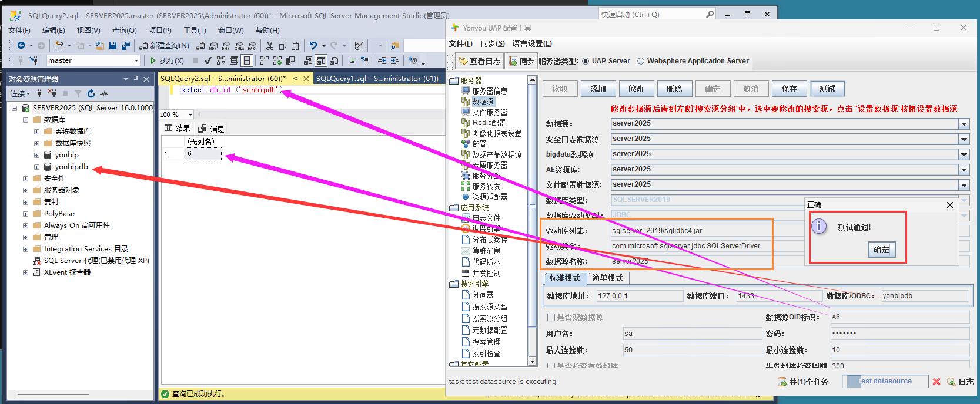The image size is (980, 404).
Task: Open the 安全日志数据源 dropdown arrow
Action: 964,139
